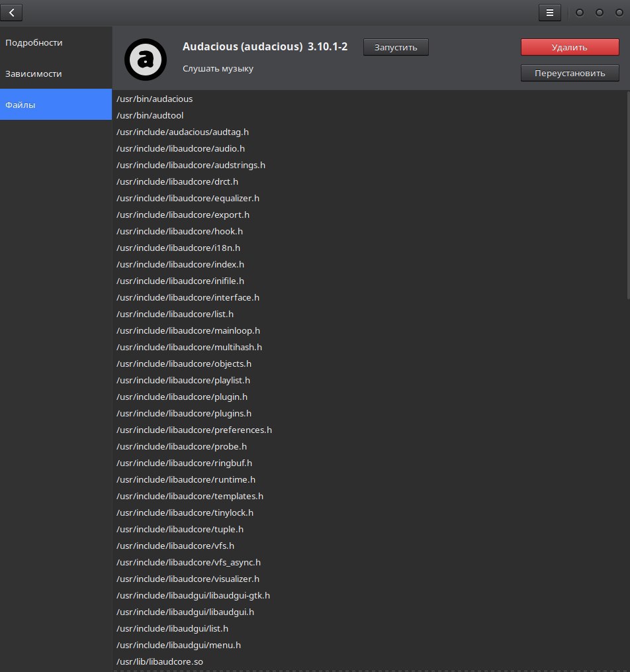
Task: Click the playlist.h file row
Action: tap(183, 381)
